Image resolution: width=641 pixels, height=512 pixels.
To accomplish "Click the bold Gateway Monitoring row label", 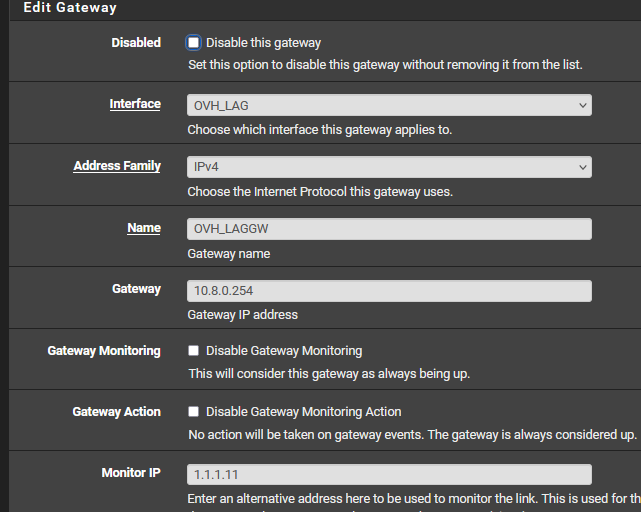I will (104, 351).
